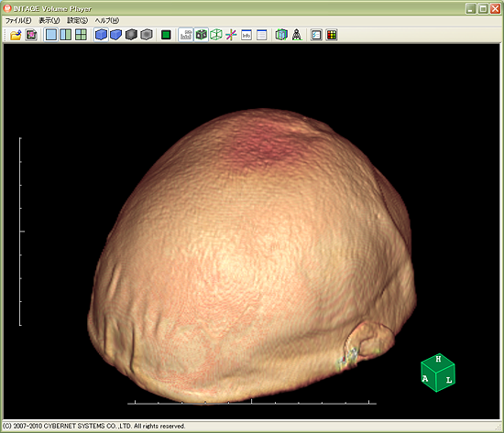
Task: Switch to two-pane split layout
Action: click(66, 35)
